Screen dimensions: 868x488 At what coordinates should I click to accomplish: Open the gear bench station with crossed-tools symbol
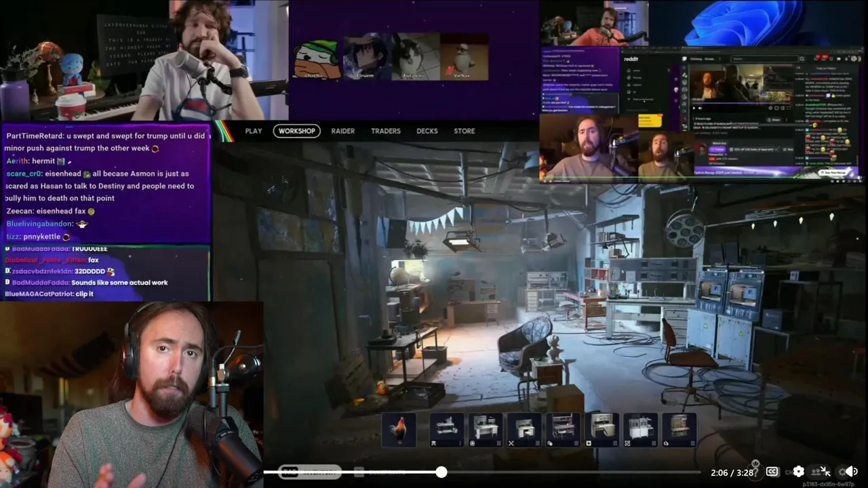524,430
